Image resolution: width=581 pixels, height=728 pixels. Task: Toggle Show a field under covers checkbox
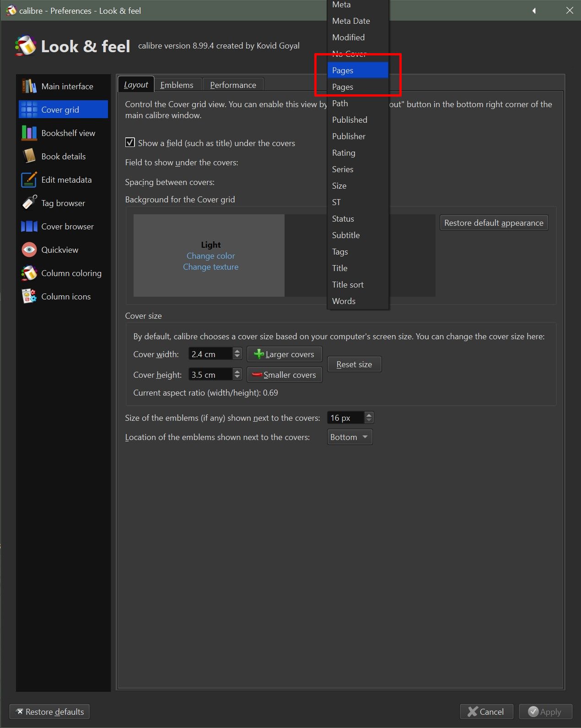pos(130,142)
